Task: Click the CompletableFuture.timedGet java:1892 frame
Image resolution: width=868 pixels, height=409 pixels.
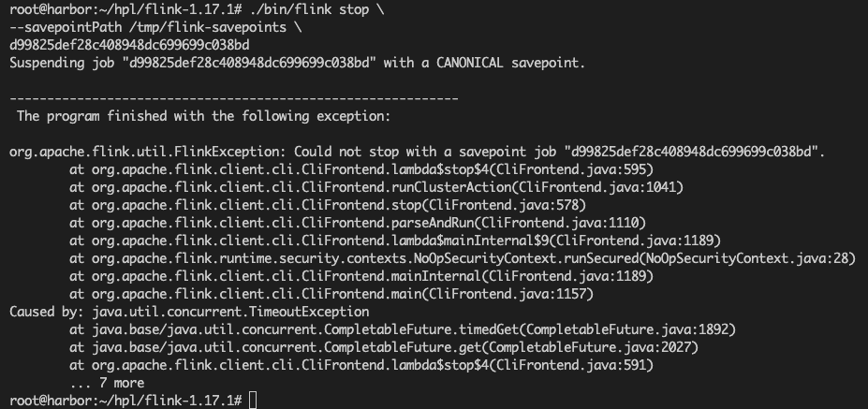Action: coord(403,329)
